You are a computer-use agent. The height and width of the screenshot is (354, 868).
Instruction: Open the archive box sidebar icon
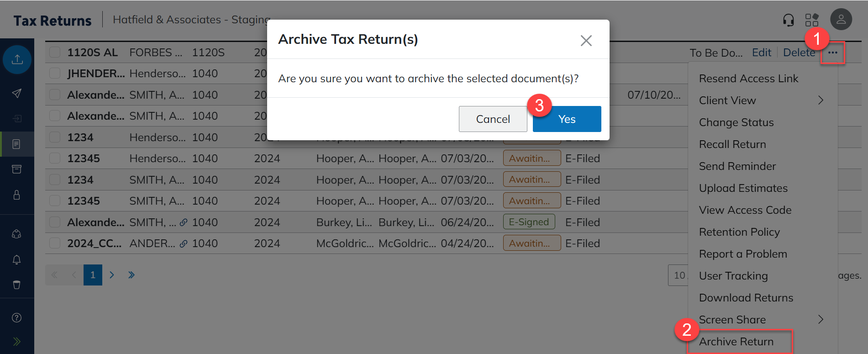(x=17, y=169)
